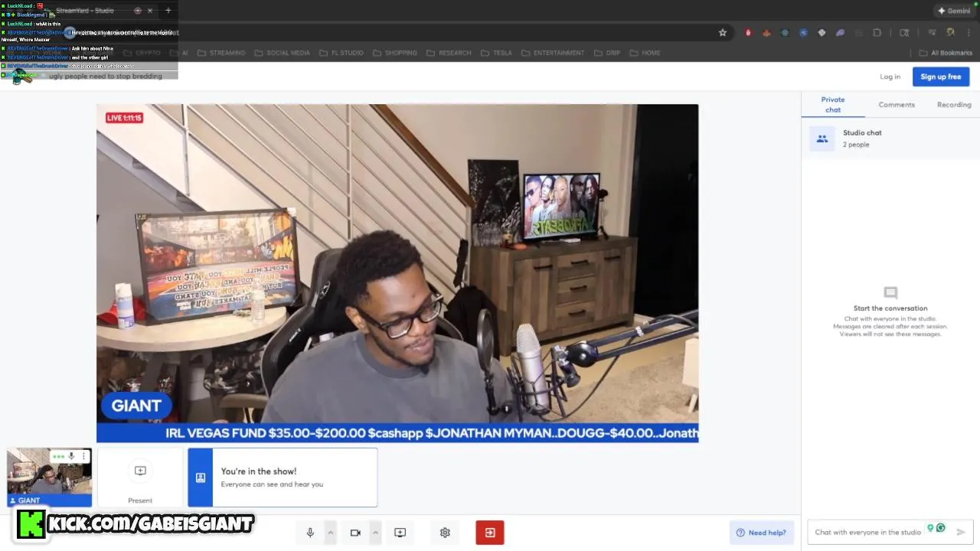Click the GIANT name label on video
Viewport: 980px width, 551px height.
pyautogui.click(x=136, y=406)
